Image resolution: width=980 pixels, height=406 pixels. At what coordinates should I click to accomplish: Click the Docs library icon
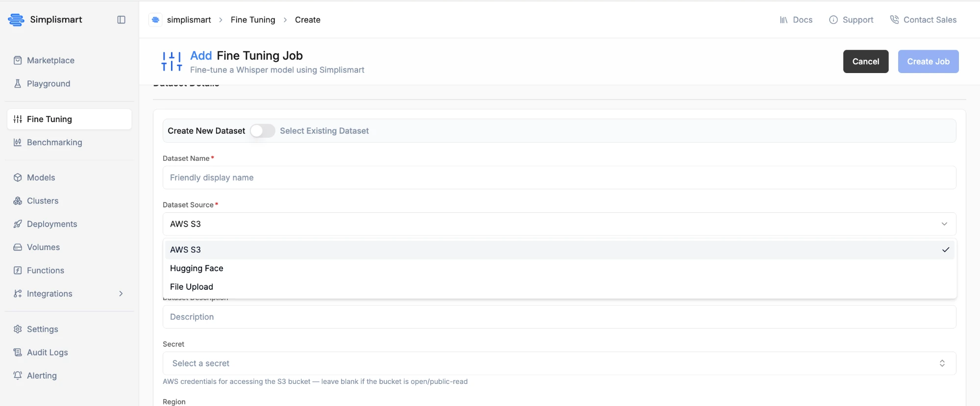(784, 20)
